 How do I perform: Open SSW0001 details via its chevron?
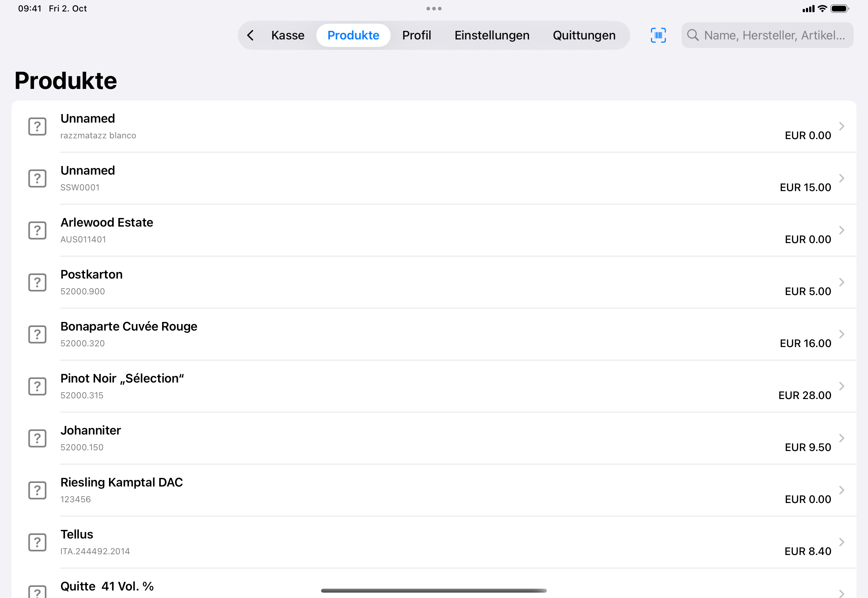pos(842,178)
